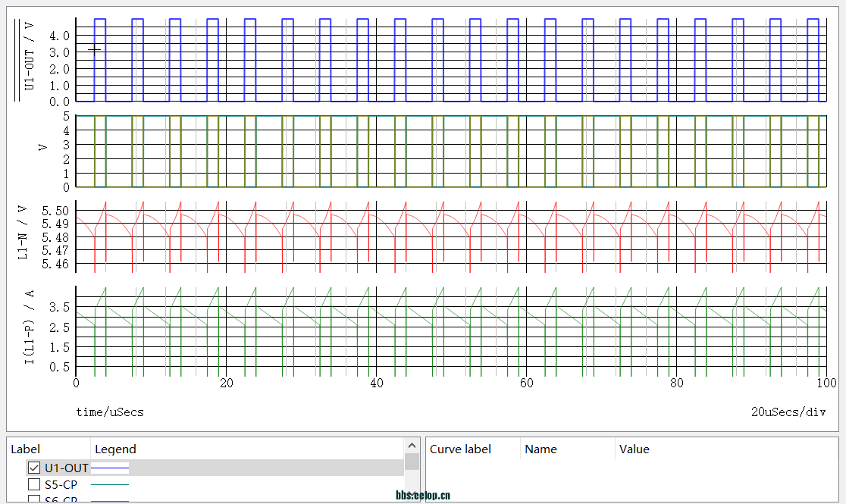Click the "5.50" tick on the L1-N axis
This screenshot has width=846, height=504.
coord(55,211)
